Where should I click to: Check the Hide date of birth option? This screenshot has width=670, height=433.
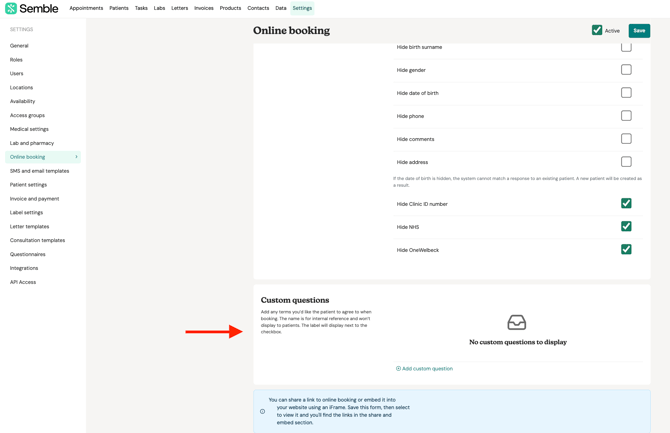(x=626, y=93)
